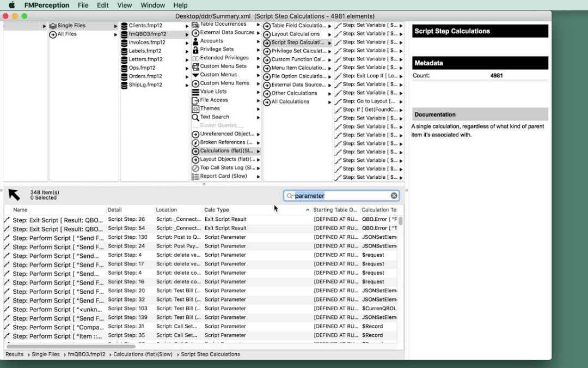
Task: Select Table Field Calculations item
Action: 297,26
